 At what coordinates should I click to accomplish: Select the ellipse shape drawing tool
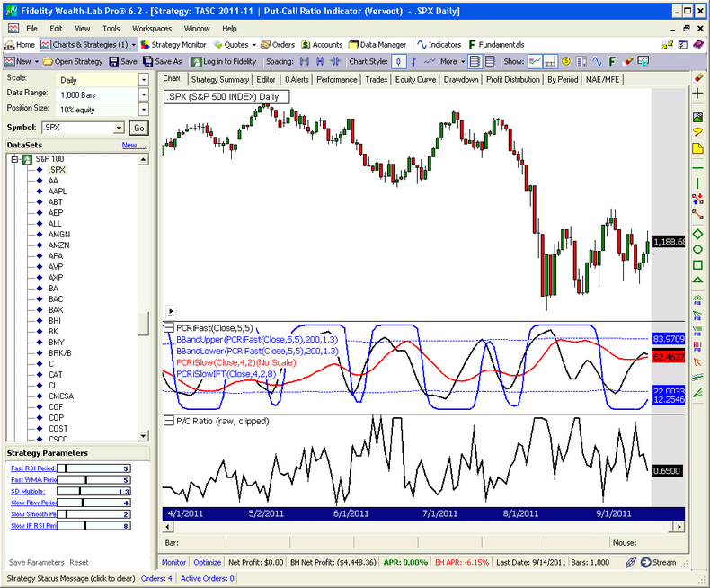point(697,248)
